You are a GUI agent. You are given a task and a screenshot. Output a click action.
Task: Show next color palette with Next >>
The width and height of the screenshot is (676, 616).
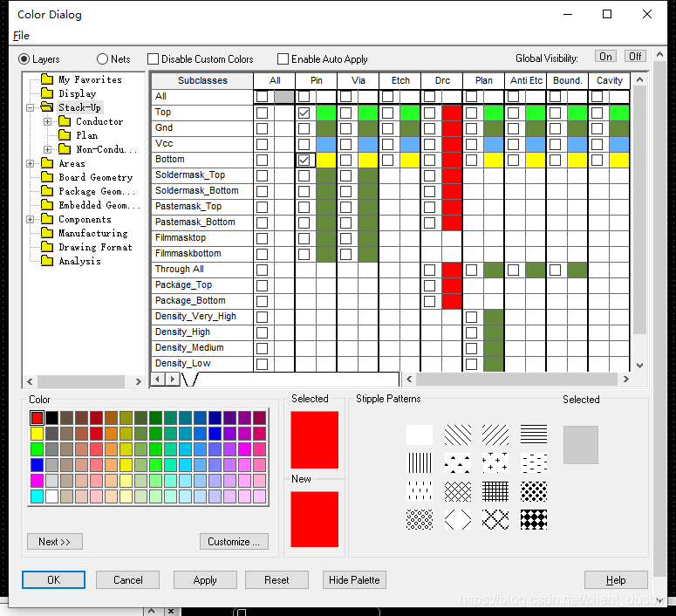(55, 541)
